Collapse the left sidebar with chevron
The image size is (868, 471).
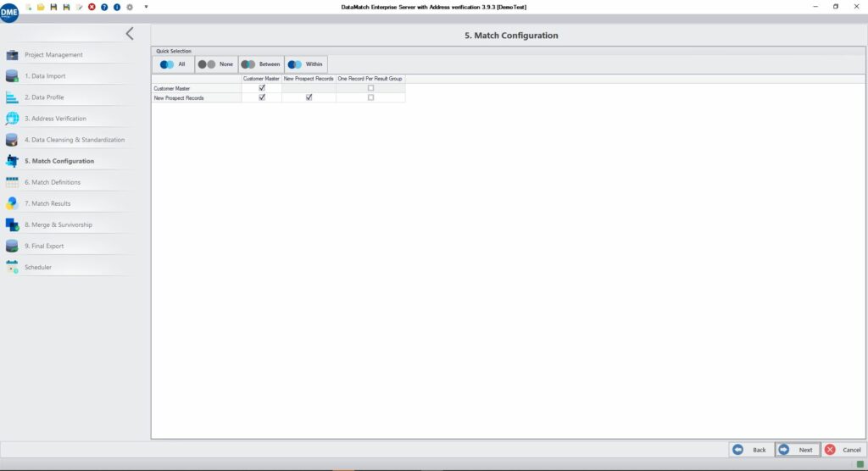[129, 34]
